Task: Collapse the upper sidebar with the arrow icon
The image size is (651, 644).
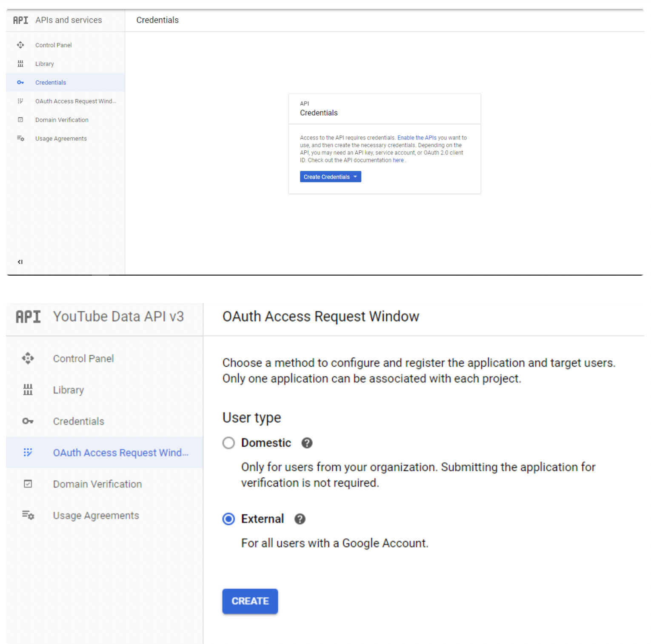Action: coord(20,262)
